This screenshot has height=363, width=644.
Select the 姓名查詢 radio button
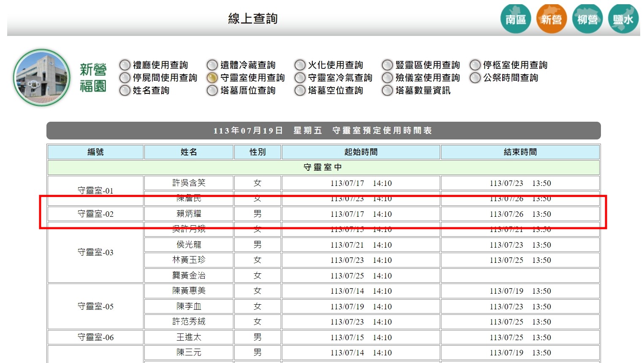[125, 90]
